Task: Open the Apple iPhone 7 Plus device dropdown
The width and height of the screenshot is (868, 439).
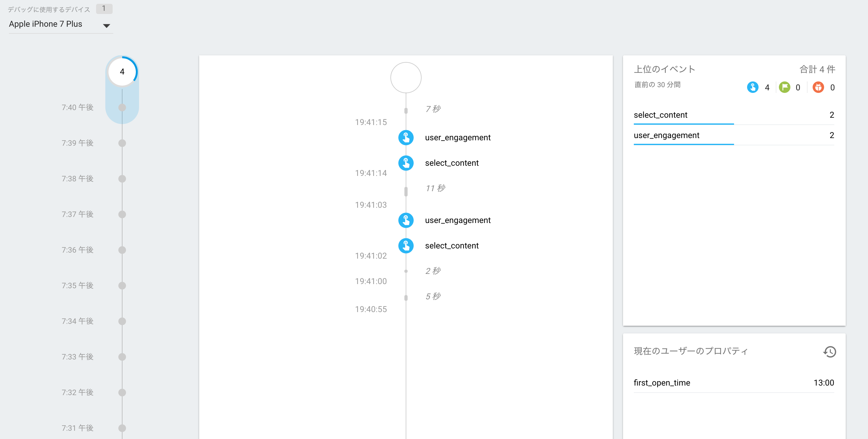Action: coord(107,25)
